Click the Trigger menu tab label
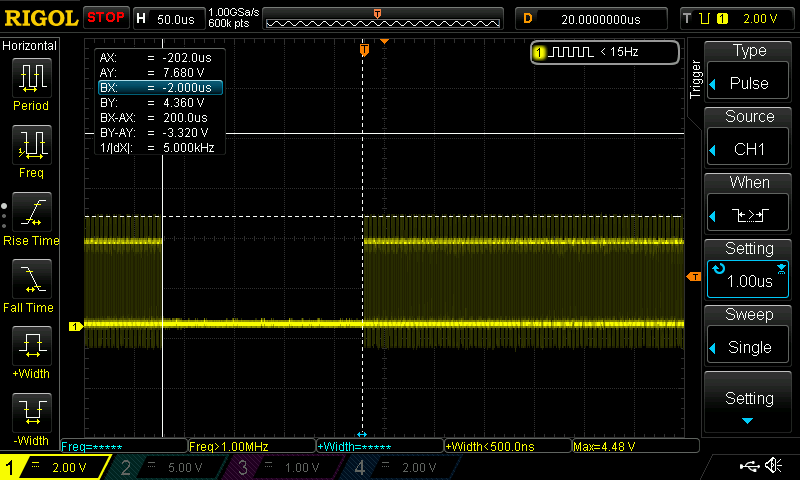800x480 pixels. pos(695,79)
